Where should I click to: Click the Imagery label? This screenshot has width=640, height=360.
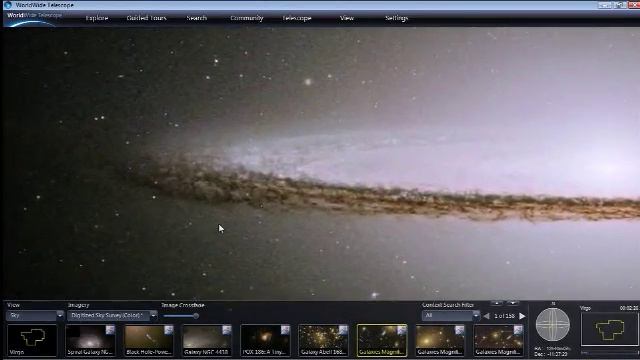(78, 305)
